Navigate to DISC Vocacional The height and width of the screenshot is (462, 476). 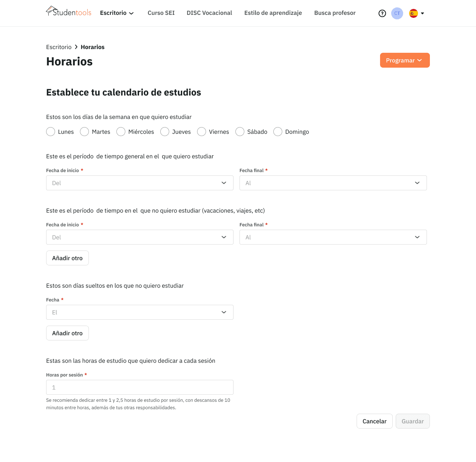209,13
